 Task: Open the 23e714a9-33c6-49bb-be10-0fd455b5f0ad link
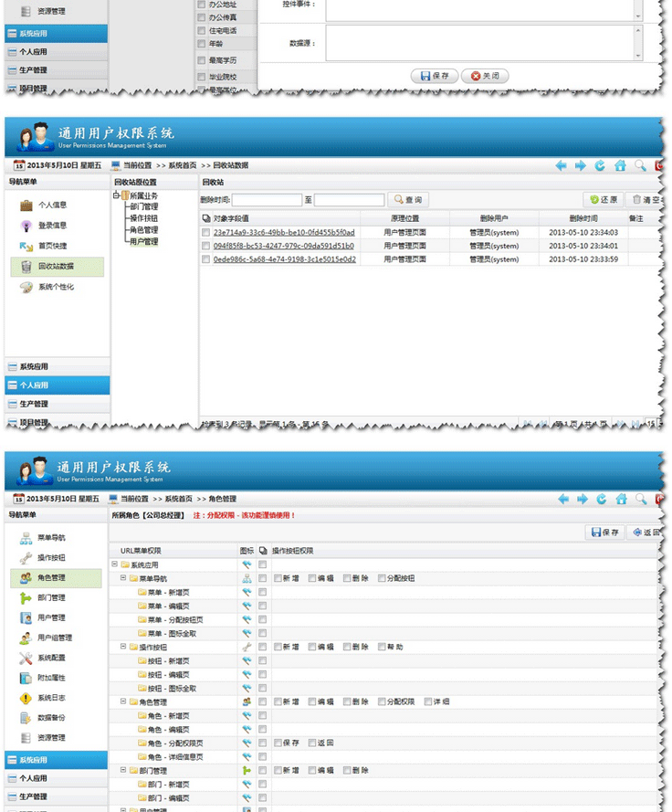point(284,233)
